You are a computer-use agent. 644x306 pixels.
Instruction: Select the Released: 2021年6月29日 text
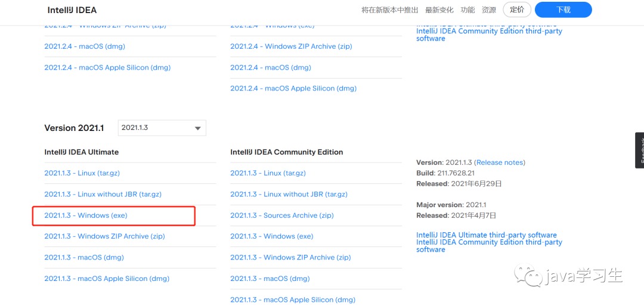pos(459,184)
